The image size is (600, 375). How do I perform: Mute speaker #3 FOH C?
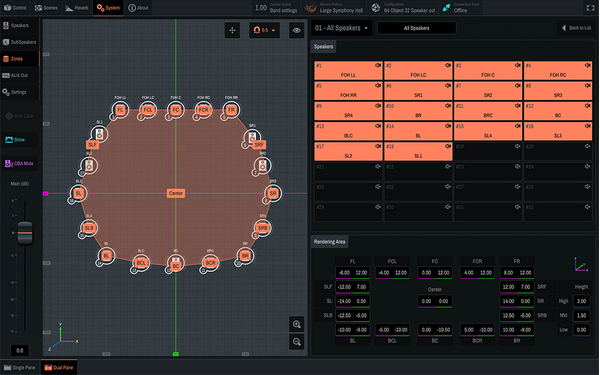pos(518,65)
